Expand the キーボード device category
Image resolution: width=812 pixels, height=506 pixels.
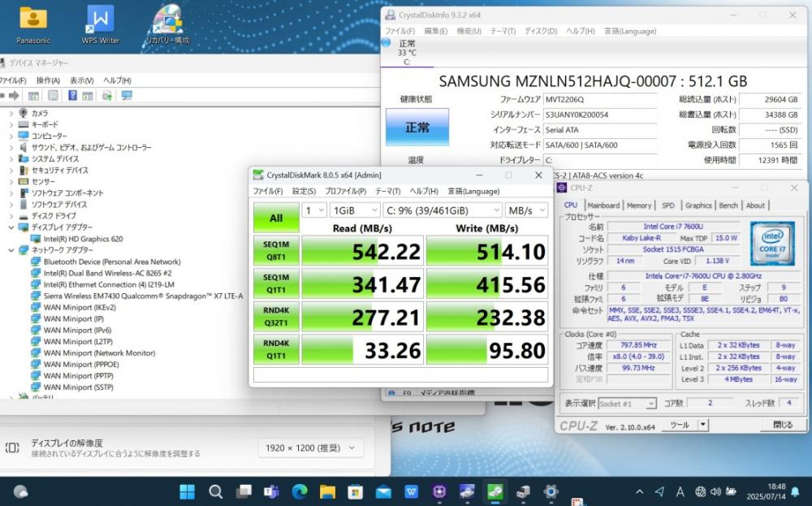11,124
